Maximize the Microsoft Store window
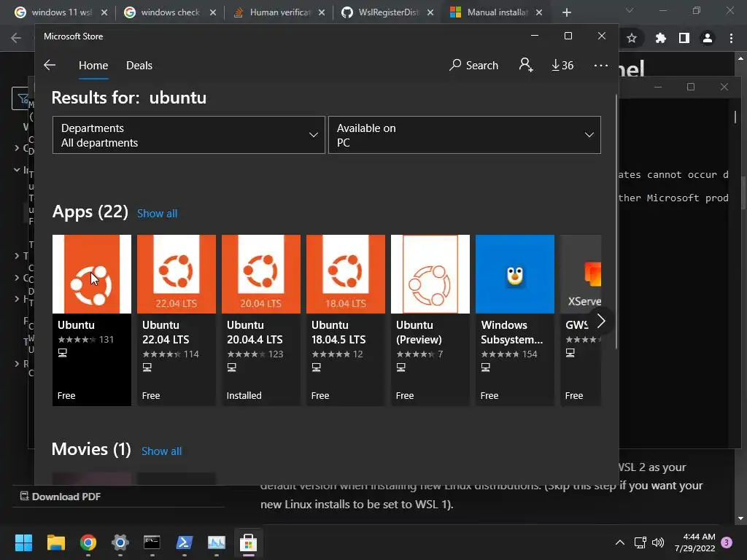The width and height of the screenshot is (747, 560). pyautogui.click(x=568, y=36)
